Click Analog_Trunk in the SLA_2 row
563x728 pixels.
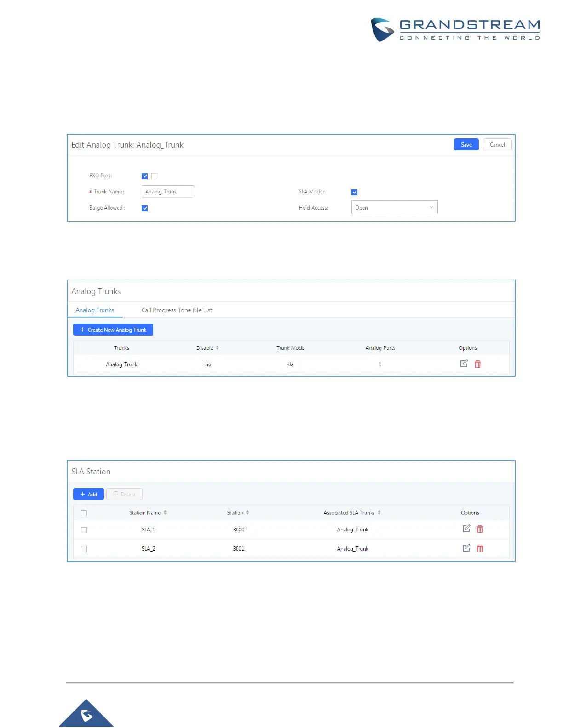tap(352, 549)
